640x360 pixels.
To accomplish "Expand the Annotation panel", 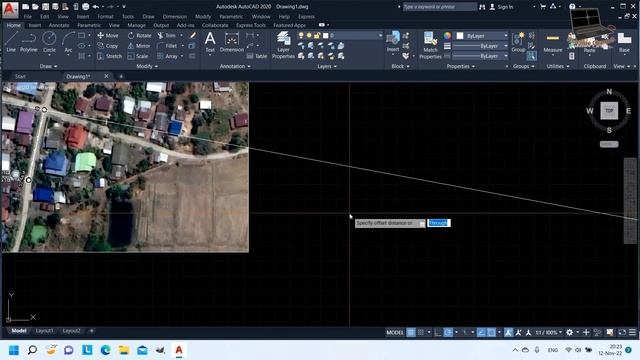I will coord(235,66).
